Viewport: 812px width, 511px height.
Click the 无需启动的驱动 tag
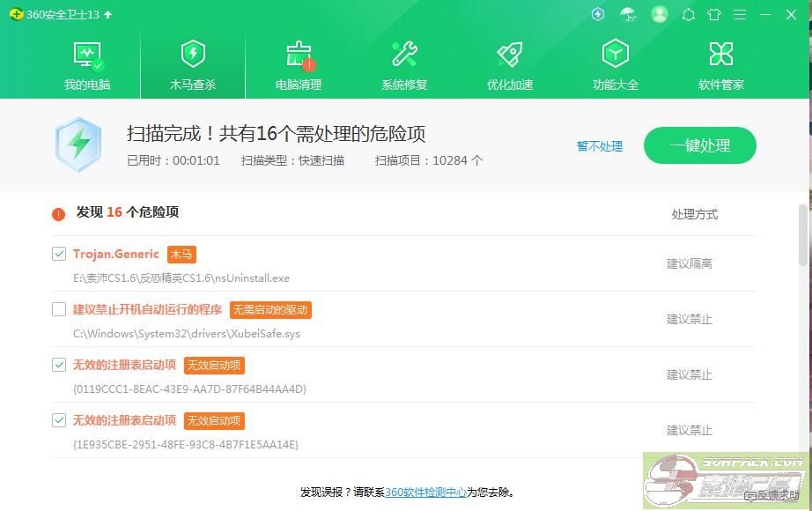coord(270,310)
